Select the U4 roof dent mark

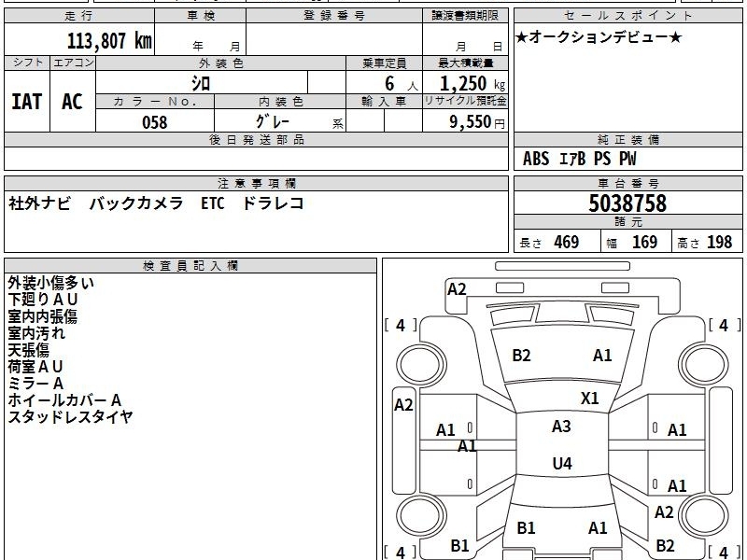562,463
